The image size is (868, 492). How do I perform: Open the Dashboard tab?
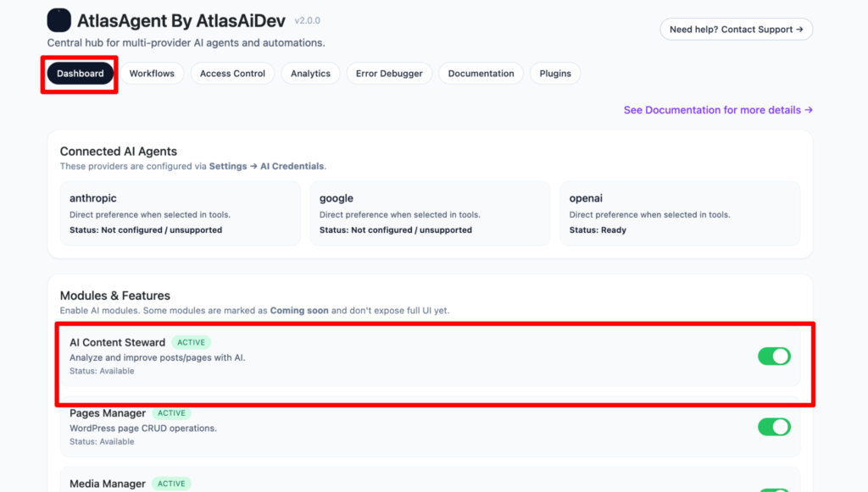tap(80, 74)
